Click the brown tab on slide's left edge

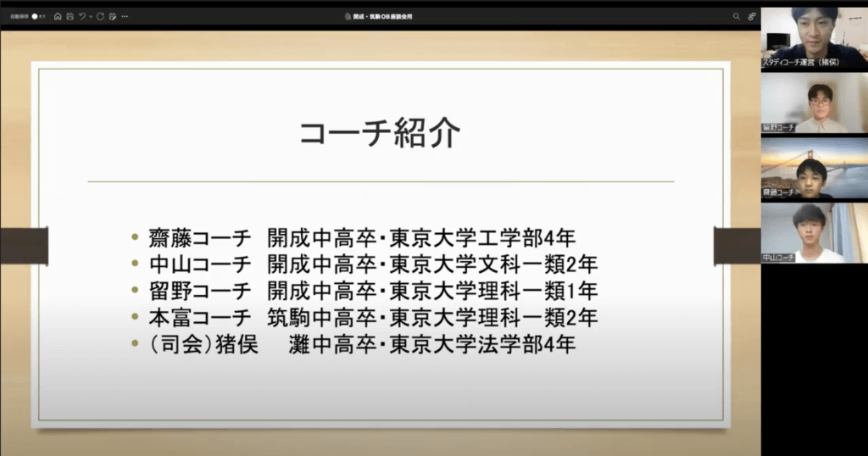[24, 246]
